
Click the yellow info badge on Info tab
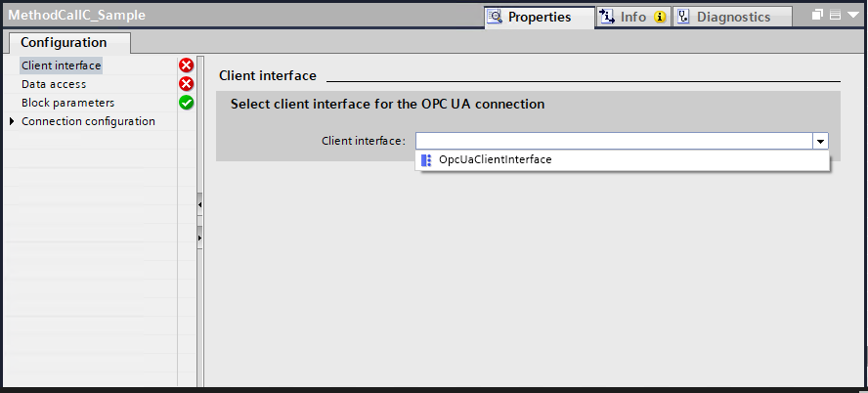660,17
